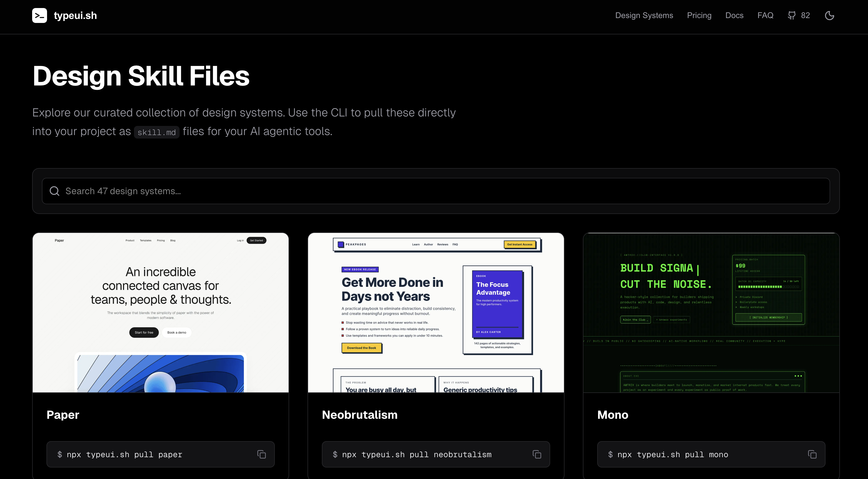Open the Neobrutalism design preview thumbnail
The width and height of the screenshot is (868, 479).
(x=436, y=313)
